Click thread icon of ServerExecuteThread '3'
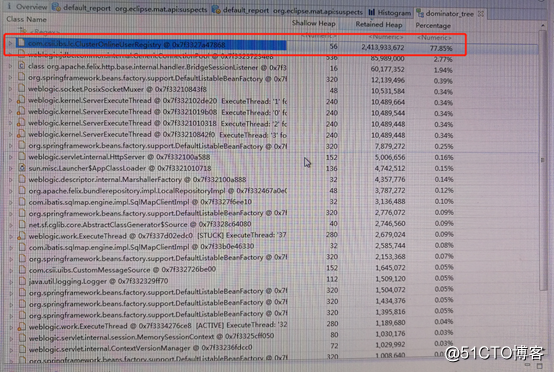The width and height of the screenshot is (554, 372). tap(21, 134)
